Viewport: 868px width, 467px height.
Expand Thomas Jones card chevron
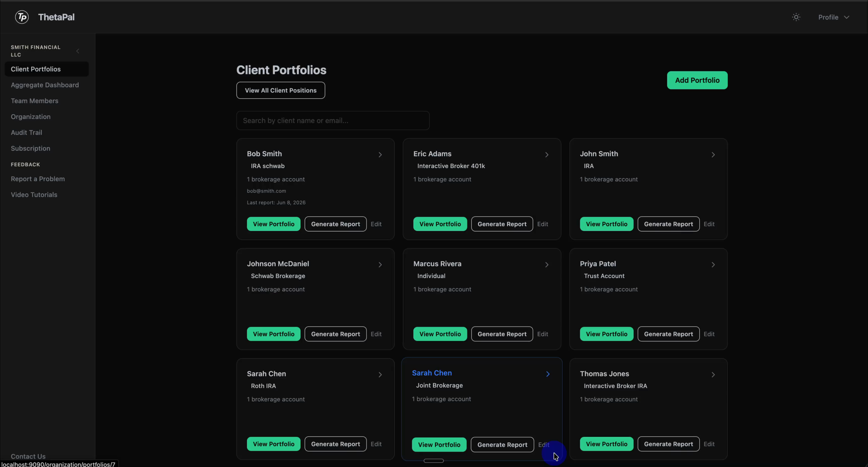click(x=713, y=375)
